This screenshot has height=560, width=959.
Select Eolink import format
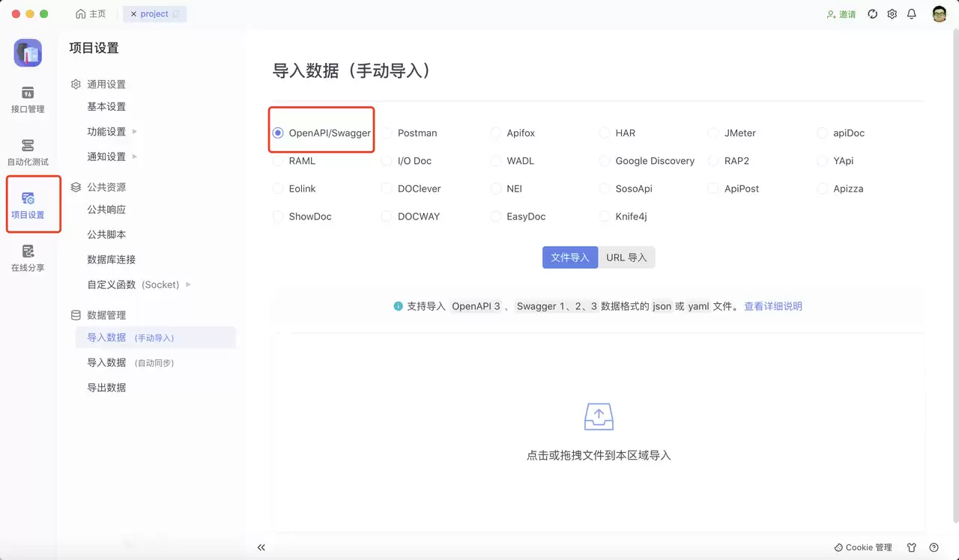[x=296, y=189]
